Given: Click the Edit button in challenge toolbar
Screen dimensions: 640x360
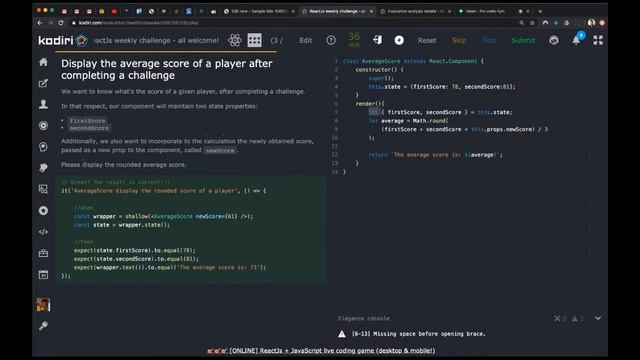Looking at the screenshot, I should (306, 40).
